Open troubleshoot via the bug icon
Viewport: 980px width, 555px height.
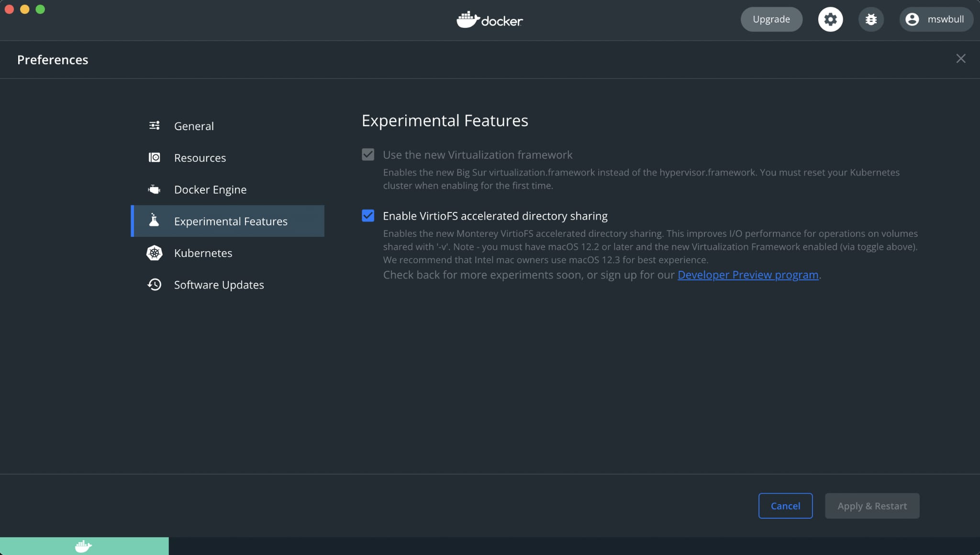871,19
